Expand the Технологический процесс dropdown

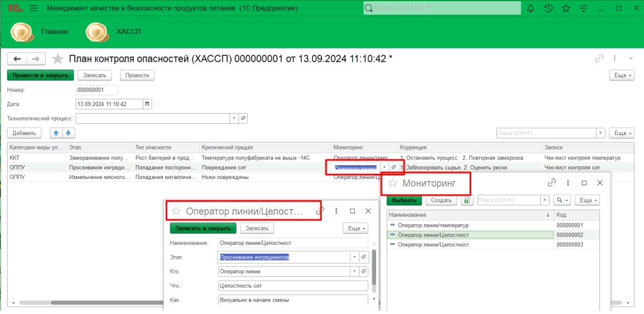[x=234, y=118]
